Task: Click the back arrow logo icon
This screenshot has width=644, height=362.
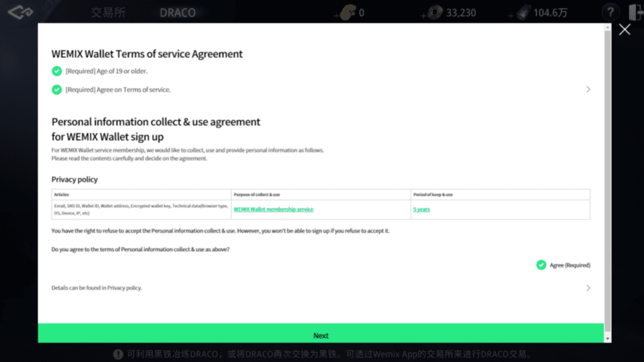Action: click(19, 12)
